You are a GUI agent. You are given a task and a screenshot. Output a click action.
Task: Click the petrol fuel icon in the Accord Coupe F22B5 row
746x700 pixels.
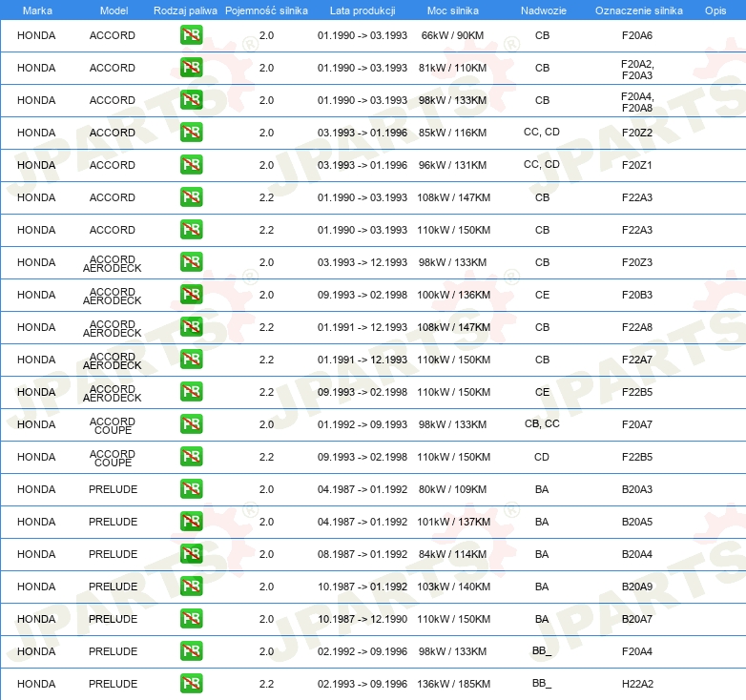(191, 457)
